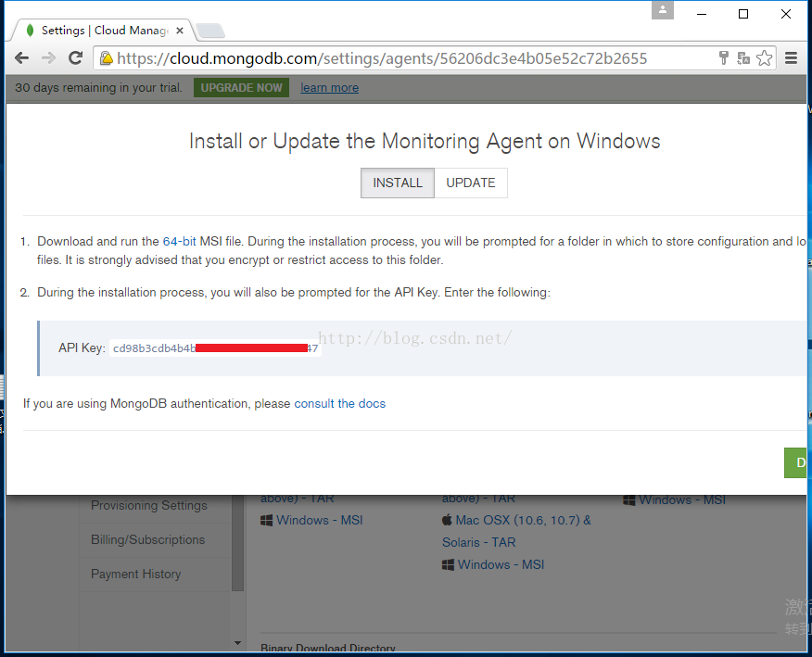The height and width of the screenshot is (657, 812).
Task: Open Payment History in sidebar
Action: click(x=135, y=574)
